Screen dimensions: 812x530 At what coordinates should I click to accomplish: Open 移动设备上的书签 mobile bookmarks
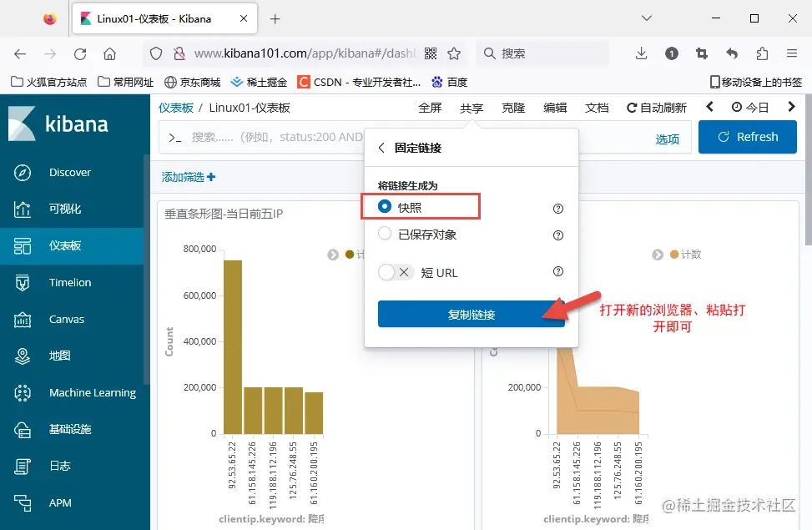[x=755, y=82]
